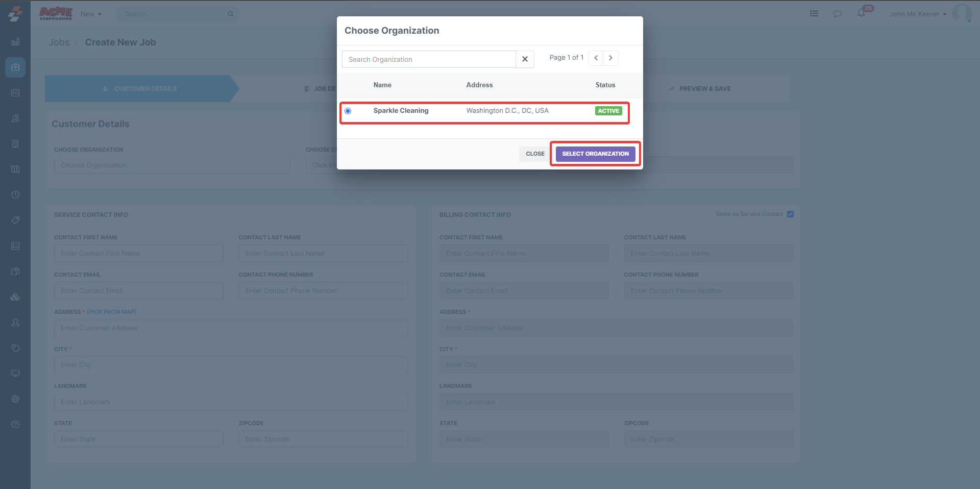The image size is (980, 489).
Task: Select the Sparkle Cleaning radio button
Action: click(348, 111)
